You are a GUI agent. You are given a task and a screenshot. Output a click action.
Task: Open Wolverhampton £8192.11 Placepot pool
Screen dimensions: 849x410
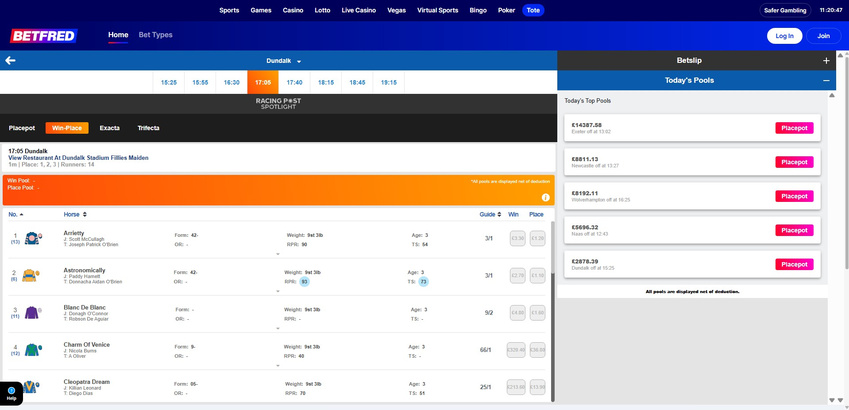(794, 196)
